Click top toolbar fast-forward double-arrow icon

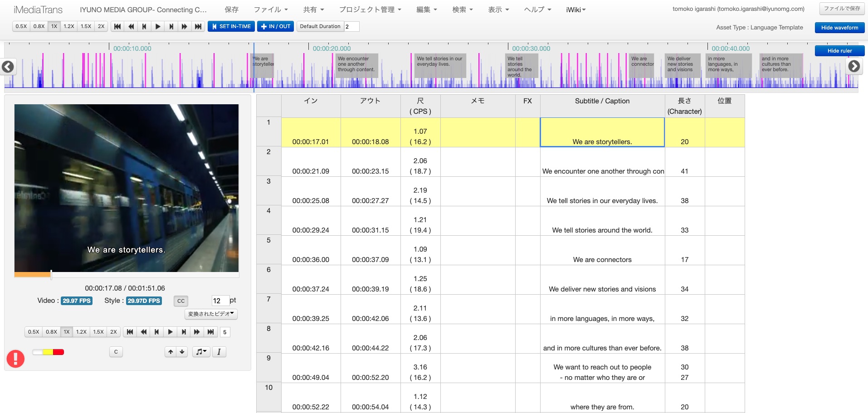click(x=185, y=26)
